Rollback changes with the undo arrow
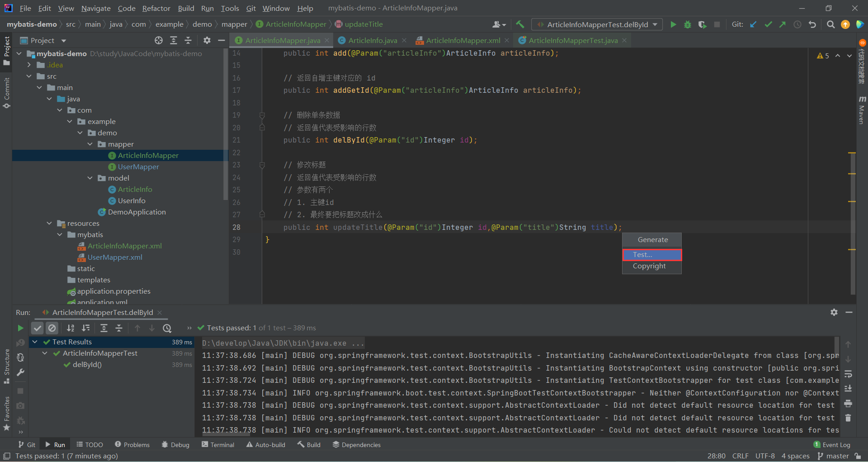 point(812,24)
